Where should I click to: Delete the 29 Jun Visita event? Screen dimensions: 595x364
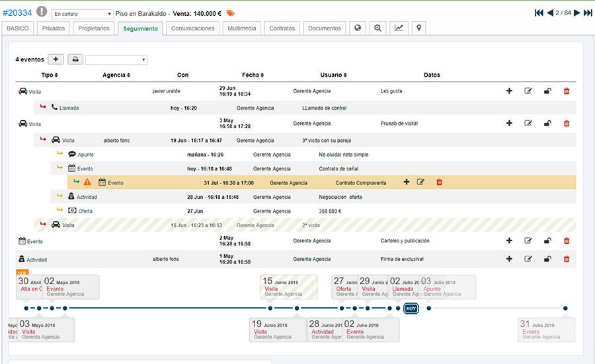(567, 91)
